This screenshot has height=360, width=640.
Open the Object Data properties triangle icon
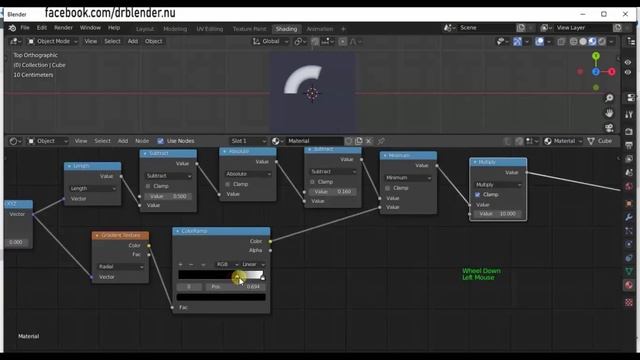629,271
